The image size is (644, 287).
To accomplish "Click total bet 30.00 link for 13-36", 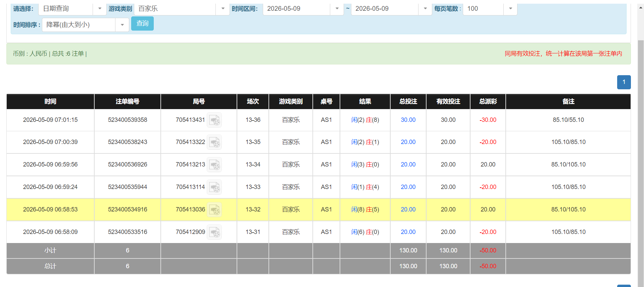I will pos(408,120).
